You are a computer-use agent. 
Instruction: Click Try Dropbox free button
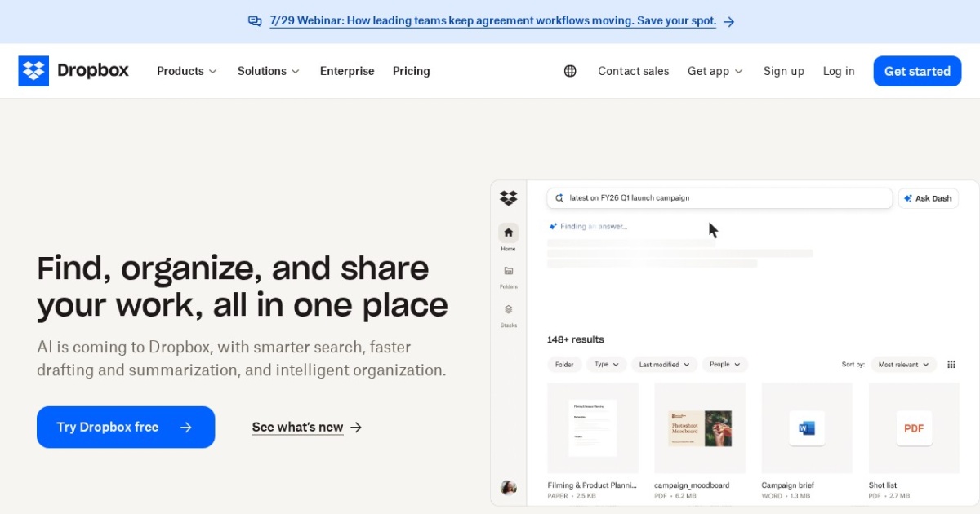click(126, 427)
